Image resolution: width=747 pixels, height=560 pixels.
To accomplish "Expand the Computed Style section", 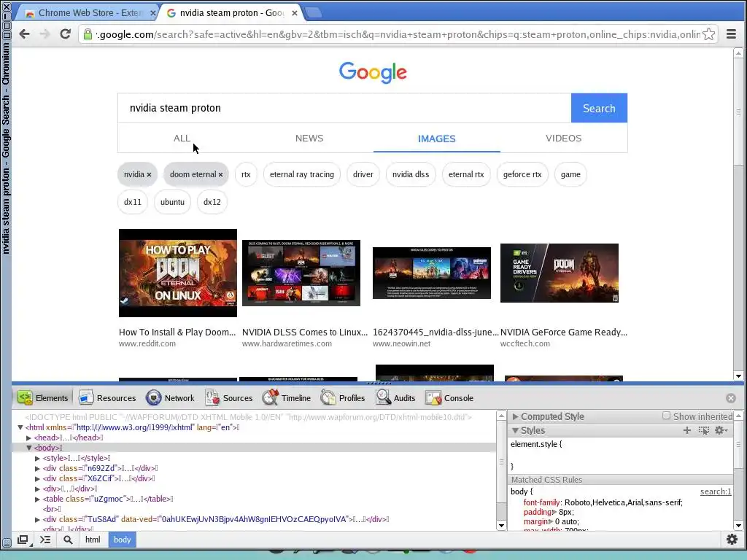I will 515,416.
